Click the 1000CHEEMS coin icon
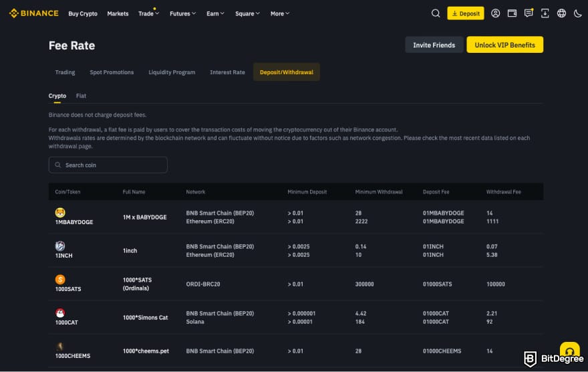588x372 pixels. coord(60,346)
